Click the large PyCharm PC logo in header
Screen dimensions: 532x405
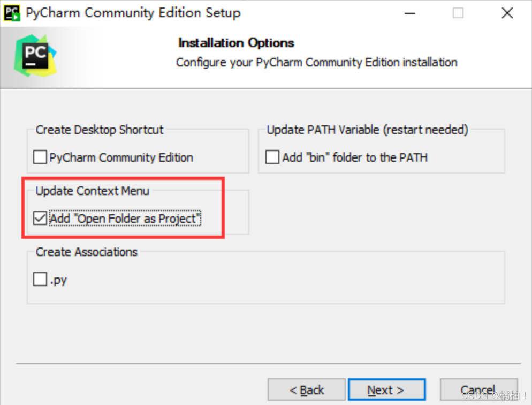click(x=35, y=56)
